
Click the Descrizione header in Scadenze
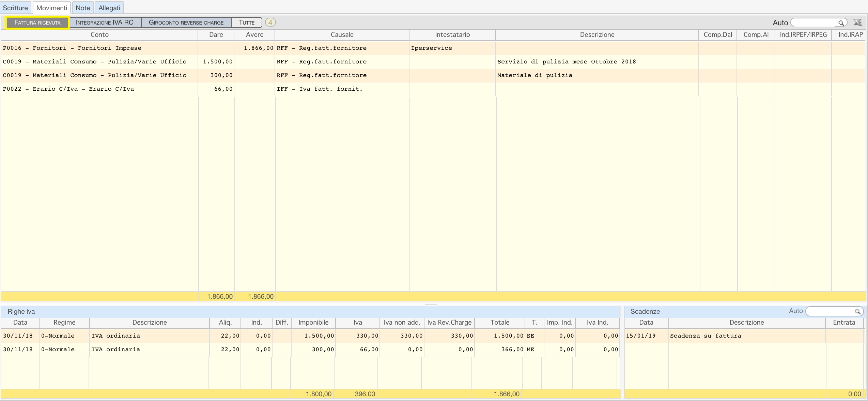pos(747,323)
